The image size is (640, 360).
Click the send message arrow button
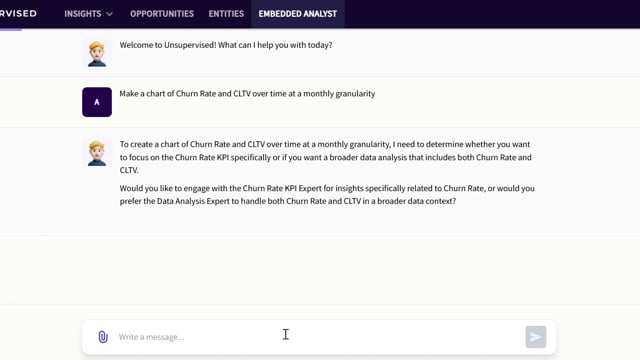pos(536,337)
